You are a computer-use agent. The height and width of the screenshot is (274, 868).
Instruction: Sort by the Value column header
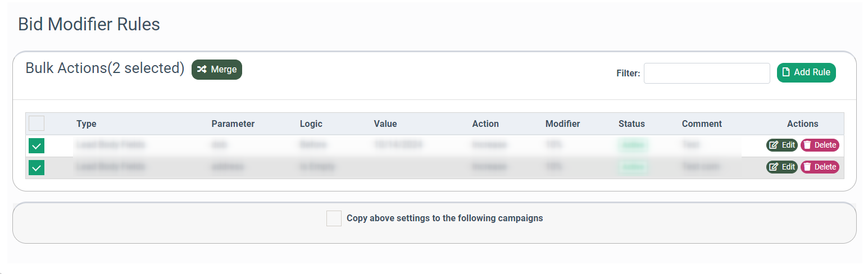385,124
